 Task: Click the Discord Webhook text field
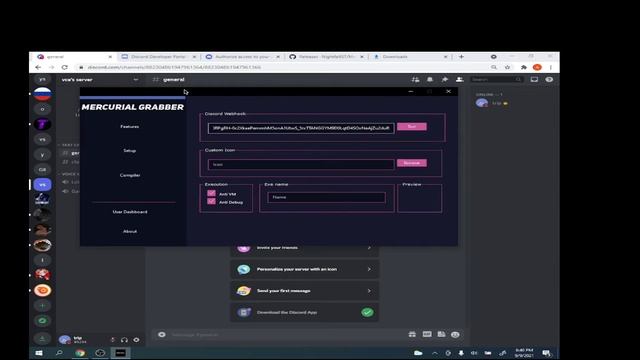pyautogui.click(x=301, y=128)
